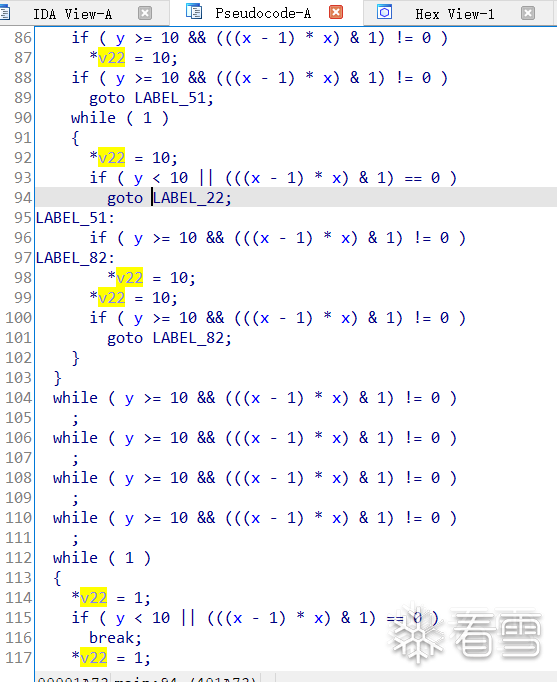This screenshot has width=557, height=682.
Task: Click the LABEL_51: label on line 95
Action: click(x=75, y=218)
